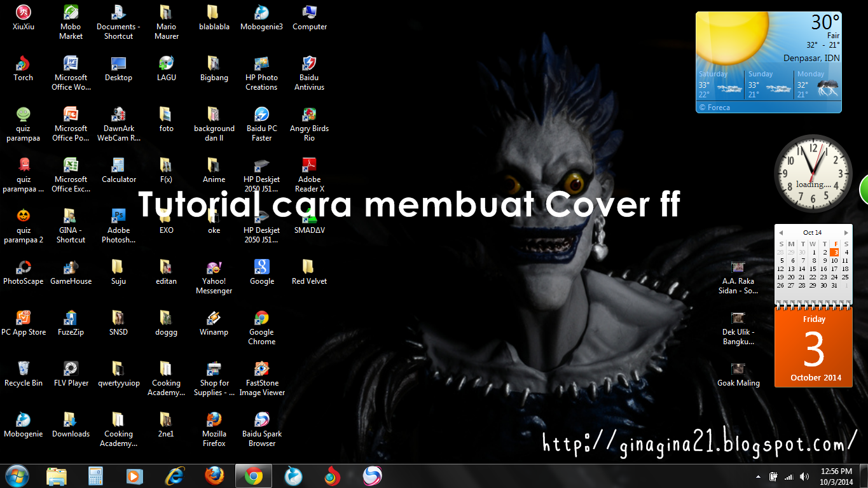Click the Google Chrome desktop shortcut
Viewport: 868px width, 488px height.
coord(261,327)
